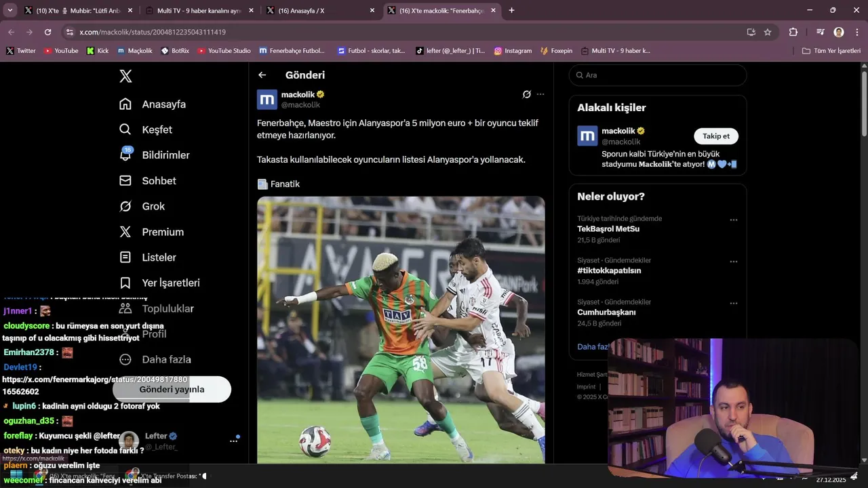Go to Anasayfa in the sidebar

pos(153,104)
